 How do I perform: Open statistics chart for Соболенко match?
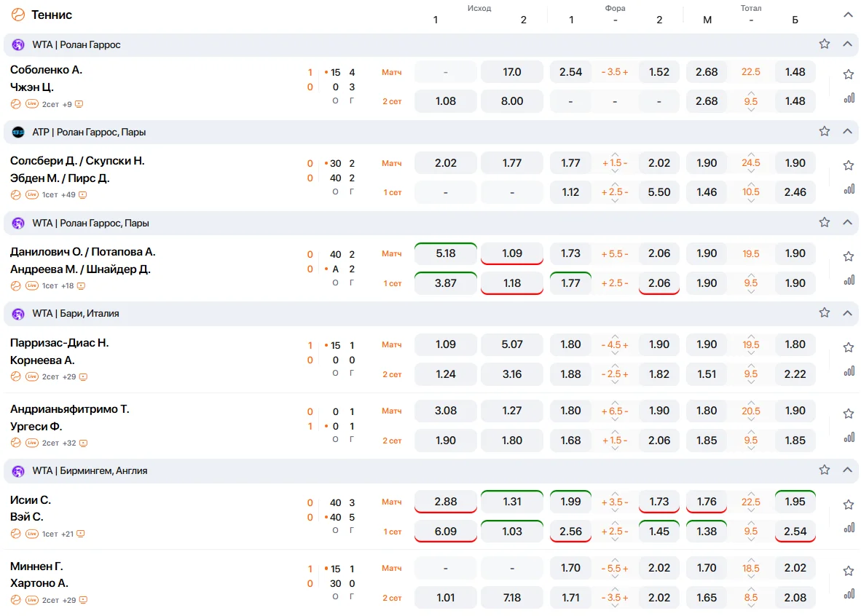click(x=849, y=98)
